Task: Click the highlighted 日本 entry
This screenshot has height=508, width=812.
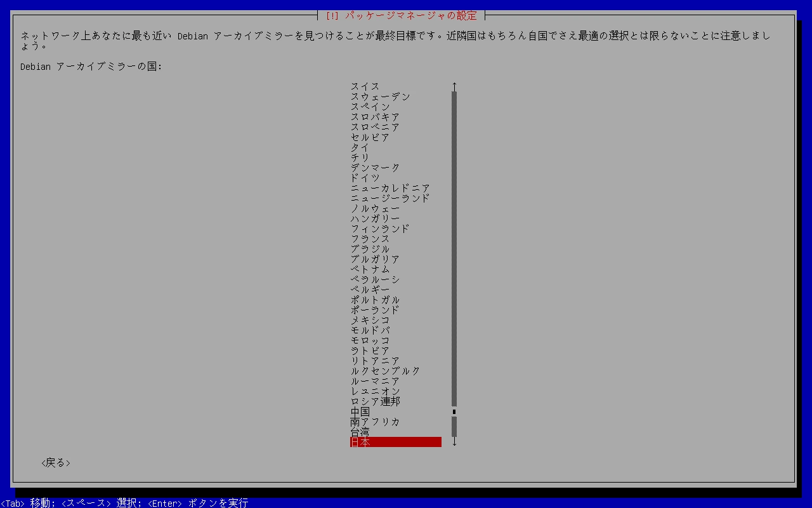Action: (x=395, y=442)
